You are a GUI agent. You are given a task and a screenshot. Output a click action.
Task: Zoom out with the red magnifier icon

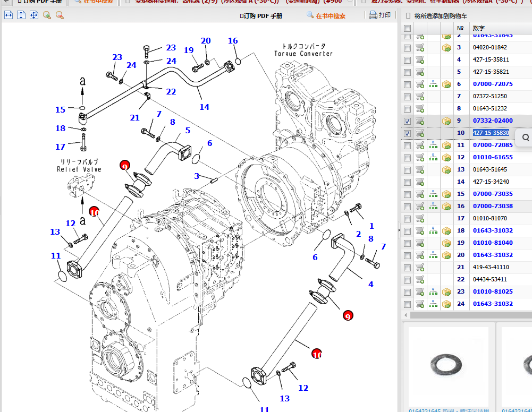click(60, 15)
